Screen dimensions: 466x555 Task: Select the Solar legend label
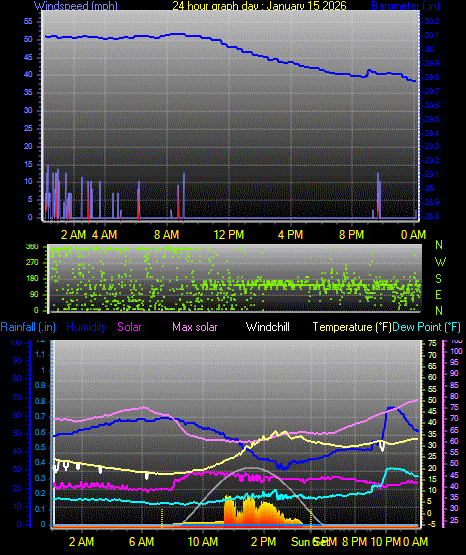129,327
